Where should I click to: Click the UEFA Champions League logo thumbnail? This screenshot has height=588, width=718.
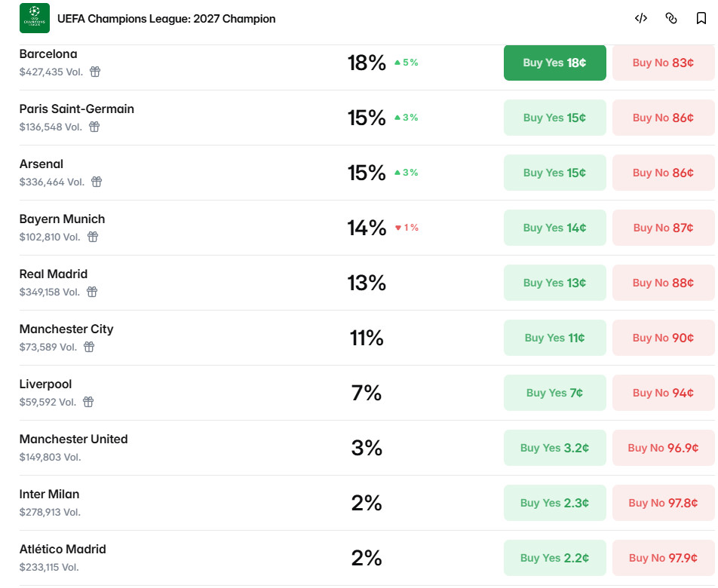[x=35, y=18]
